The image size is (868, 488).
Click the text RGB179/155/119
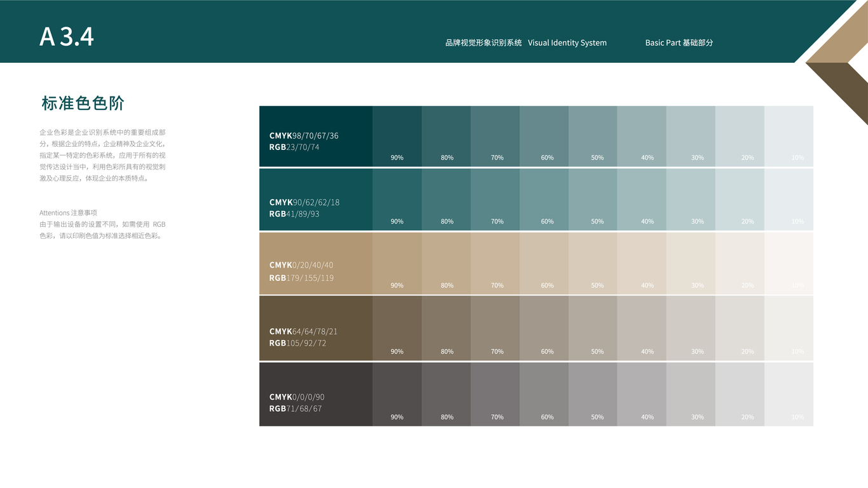(x=301, y=278)
